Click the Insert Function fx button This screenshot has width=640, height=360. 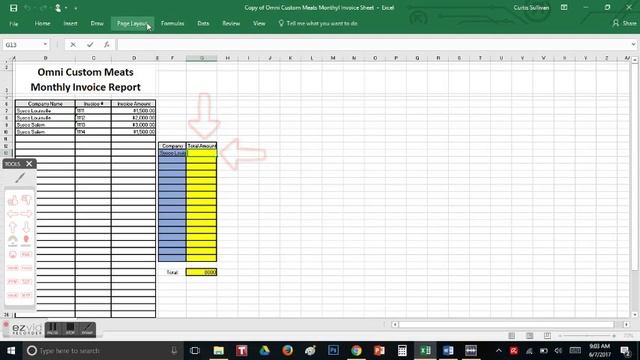coord(107,44)
